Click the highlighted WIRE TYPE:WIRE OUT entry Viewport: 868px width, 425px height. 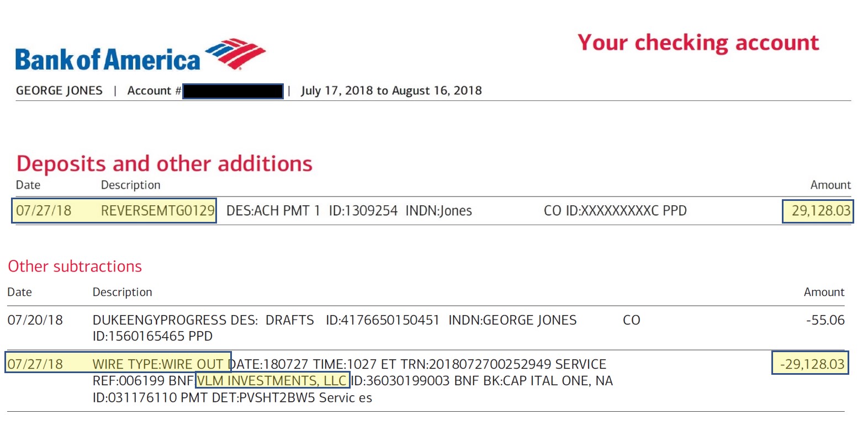[x=118, y=363]
